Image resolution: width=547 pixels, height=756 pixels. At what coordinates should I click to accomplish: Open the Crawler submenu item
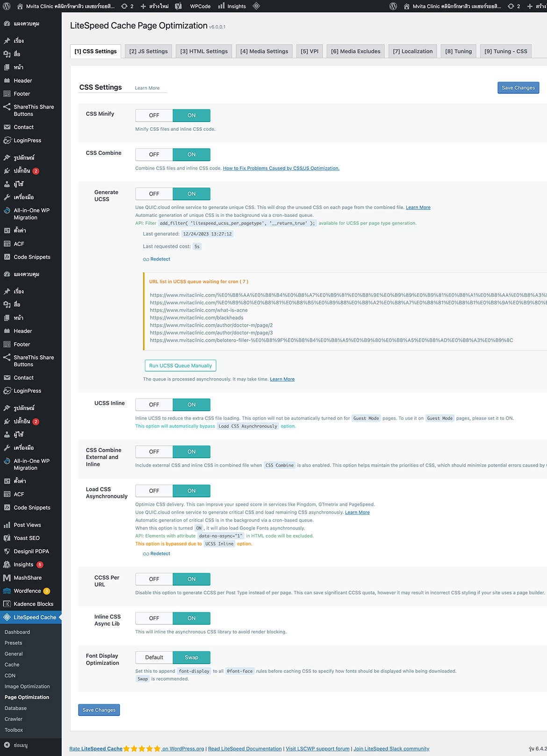pyautogui.click(x=14, y=720)
